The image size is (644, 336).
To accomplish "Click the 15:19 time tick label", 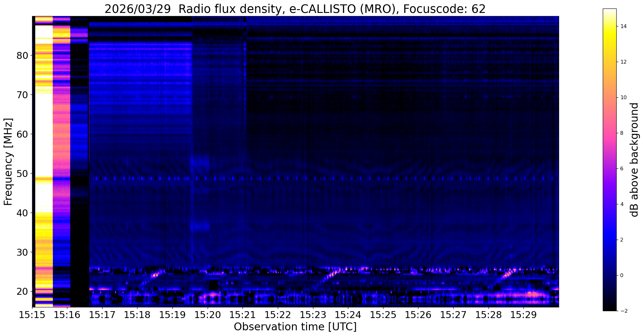I will [172, 315].
